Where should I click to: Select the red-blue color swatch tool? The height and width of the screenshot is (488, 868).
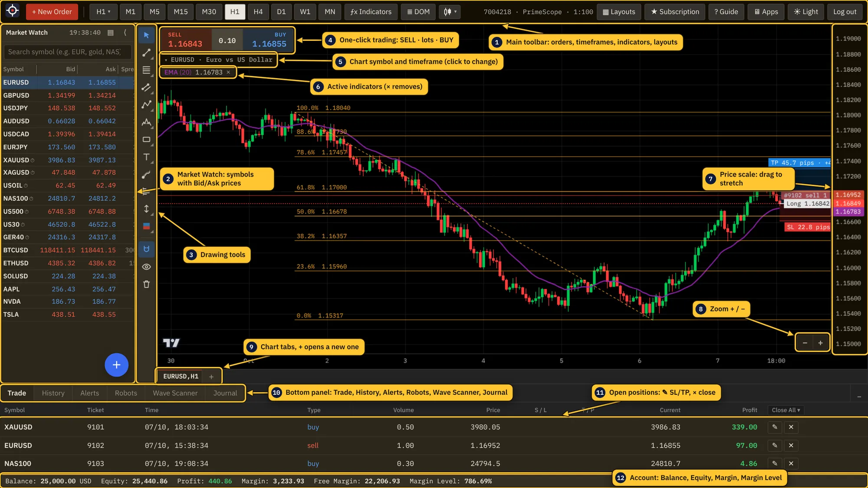146,226
